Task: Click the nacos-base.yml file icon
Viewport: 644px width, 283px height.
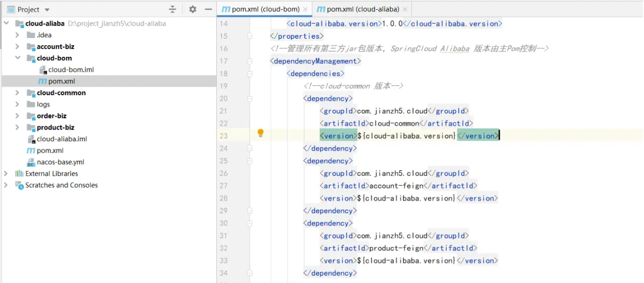Action: [31, 162]
